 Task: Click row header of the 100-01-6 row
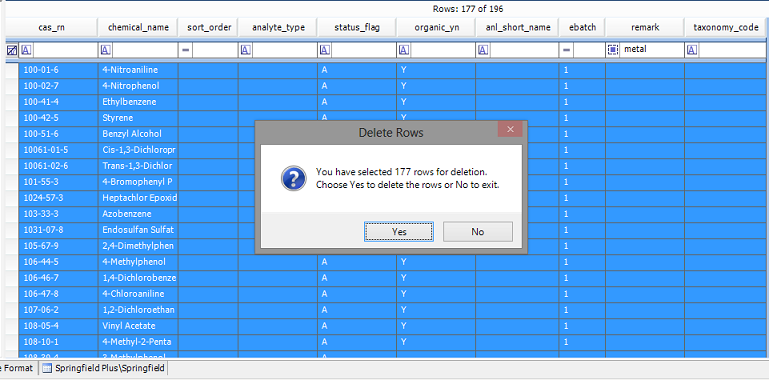[x=12, y=70]
